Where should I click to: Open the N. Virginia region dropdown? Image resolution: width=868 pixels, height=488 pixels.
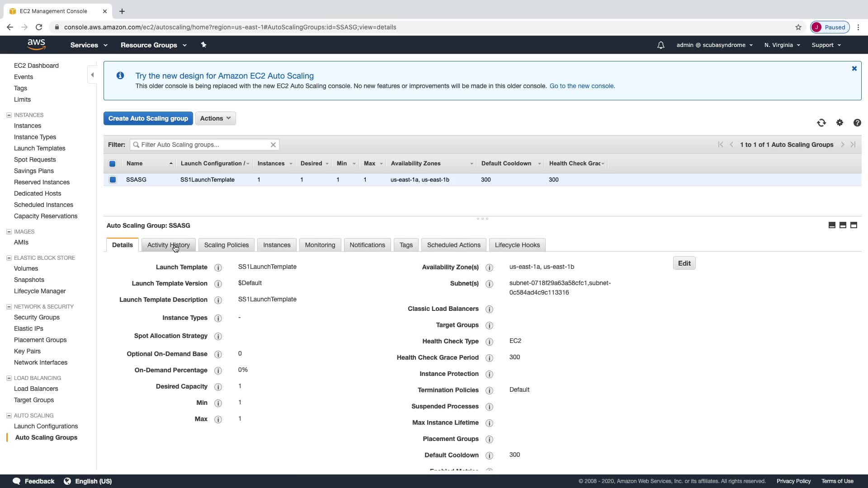pos(782,45)
